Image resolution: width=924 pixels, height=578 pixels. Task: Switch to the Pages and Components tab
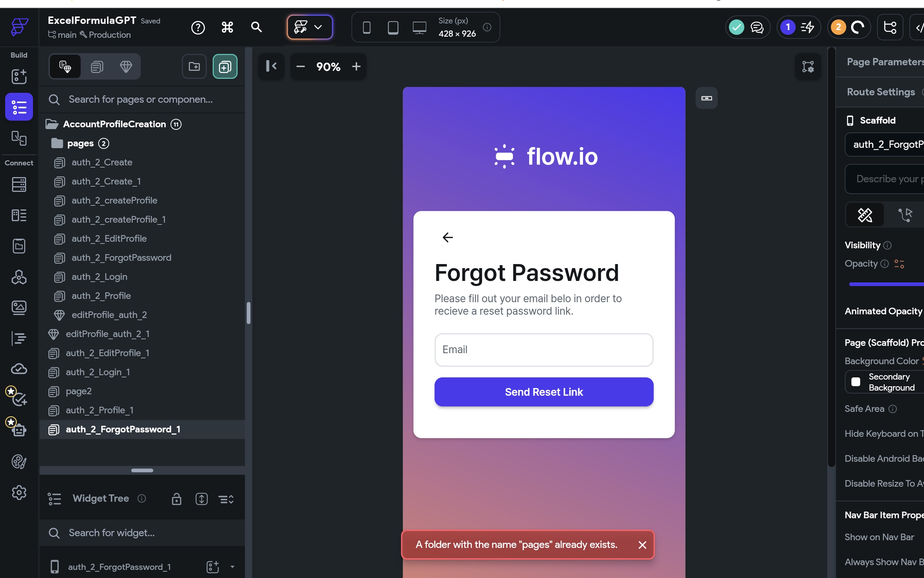click(x=65, y=66)
